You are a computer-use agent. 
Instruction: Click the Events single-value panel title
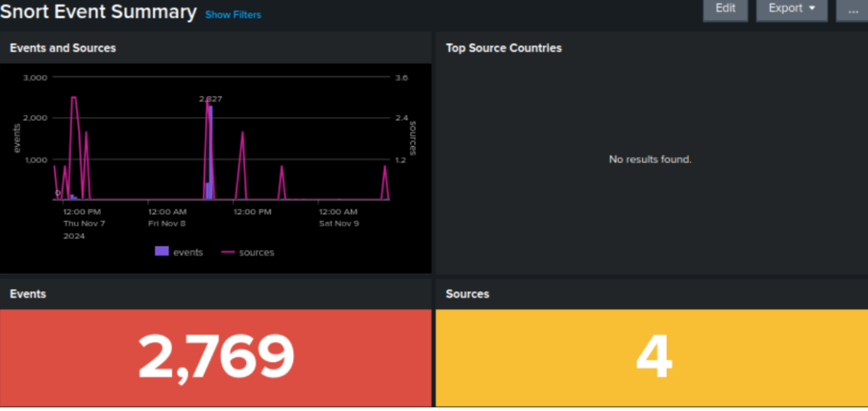(28, 294)
